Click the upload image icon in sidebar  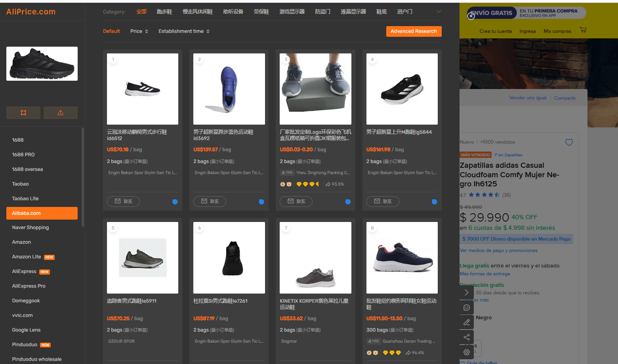click(60, 113)
